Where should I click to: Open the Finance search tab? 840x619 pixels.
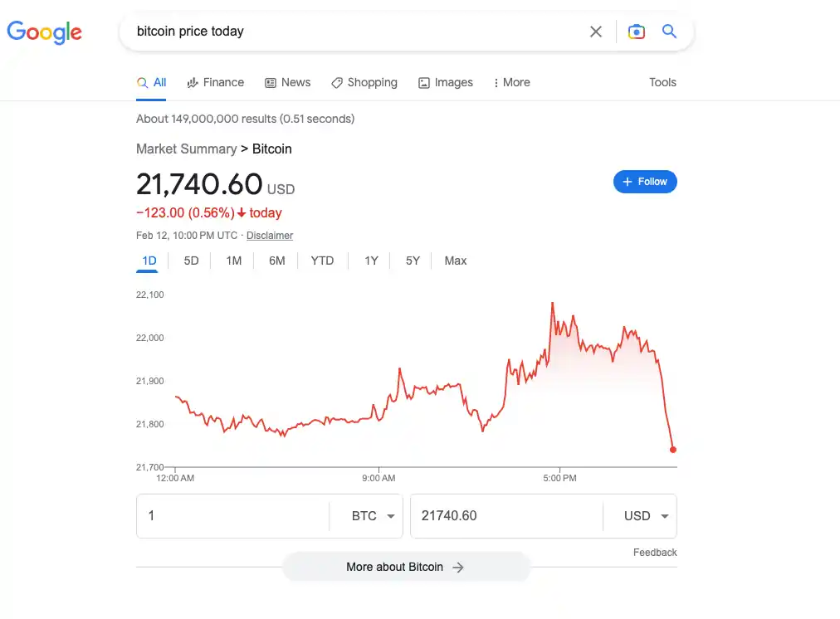(215, 82)
